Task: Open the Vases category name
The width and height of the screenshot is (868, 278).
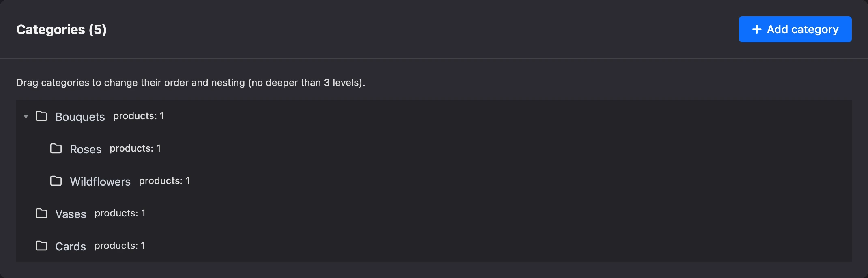Action: click(71, 214)
